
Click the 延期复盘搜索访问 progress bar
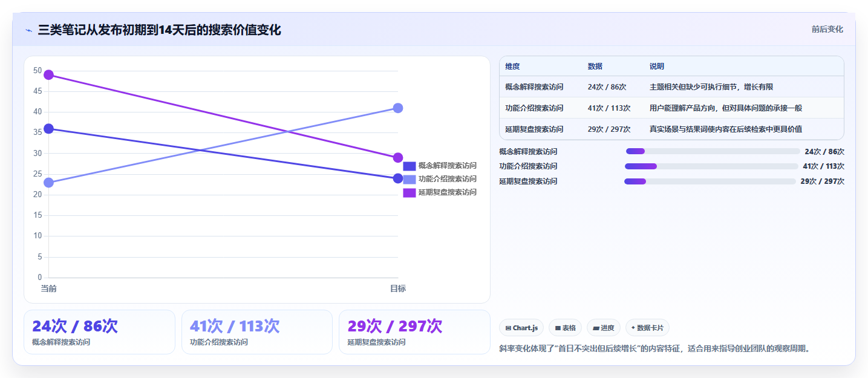pos(710,181)
